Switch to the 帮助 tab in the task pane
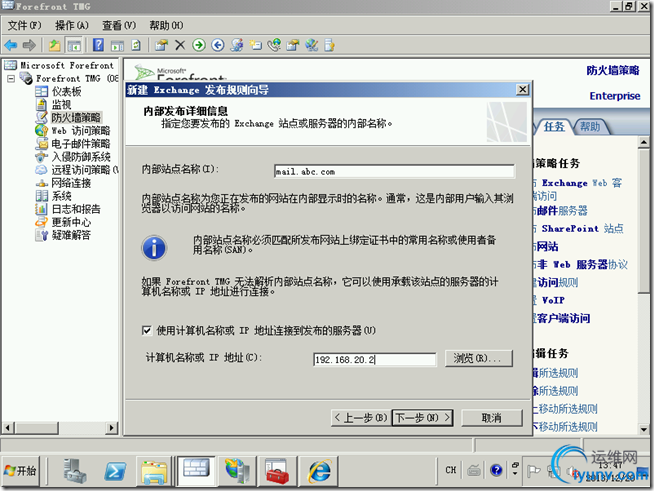 click(590, 126)
